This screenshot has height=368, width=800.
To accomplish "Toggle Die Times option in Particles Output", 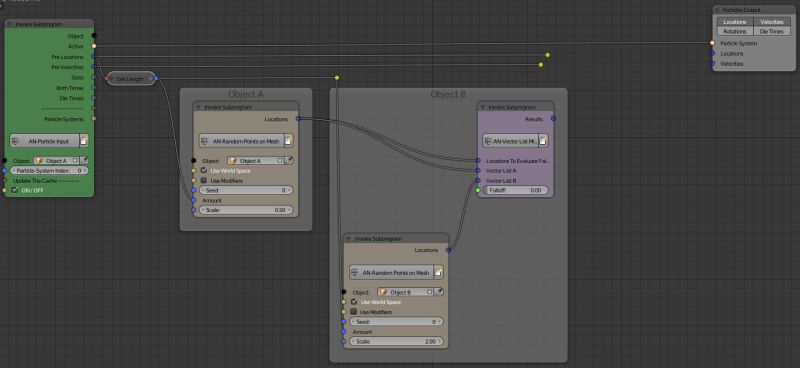I will coord(771,31).
